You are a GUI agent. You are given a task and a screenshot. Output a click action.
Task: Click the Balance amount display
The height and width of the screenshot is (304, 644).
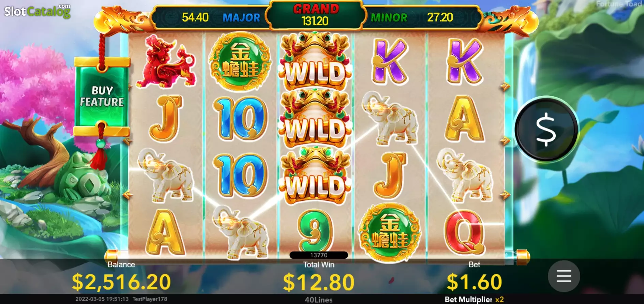(121, 282)
